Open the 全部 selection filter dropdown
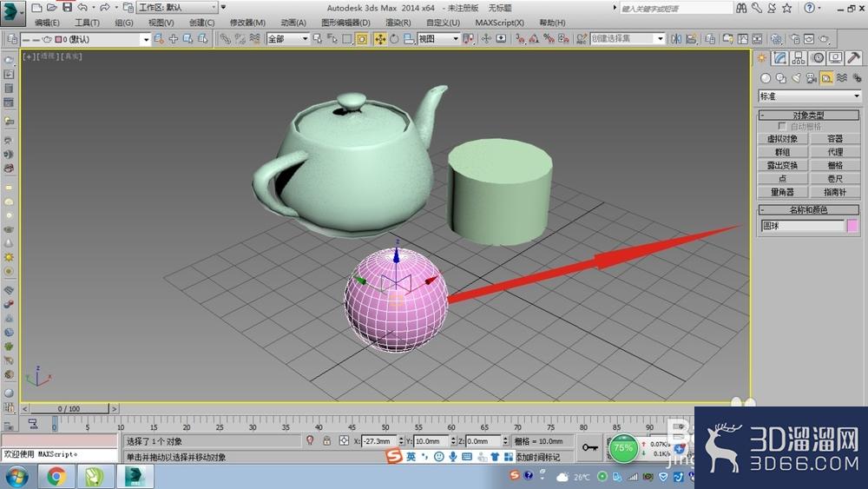 coord(287,39)
